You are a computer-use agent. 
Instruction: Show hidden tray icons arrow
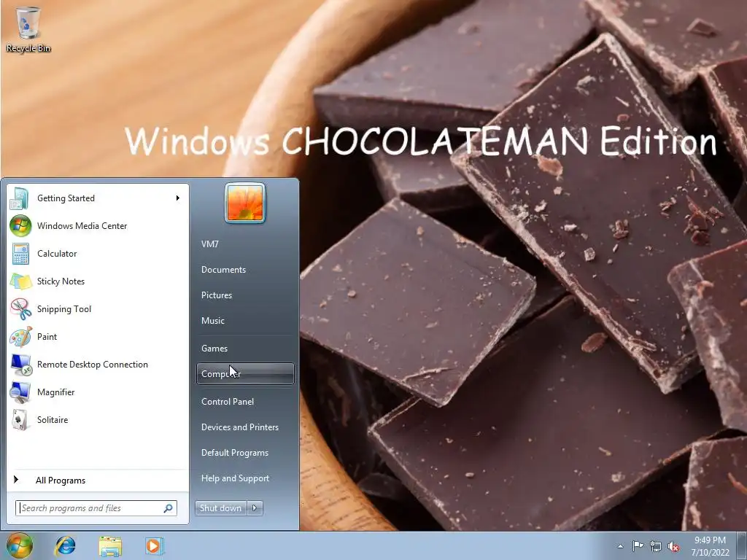pyautogui.click(x=620, y=546)
